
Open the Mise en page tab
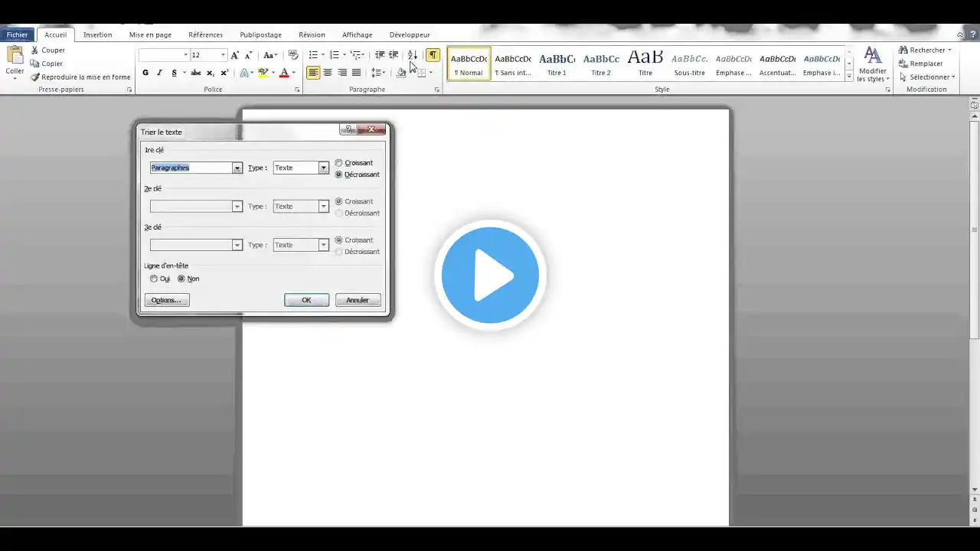[150, 34]
